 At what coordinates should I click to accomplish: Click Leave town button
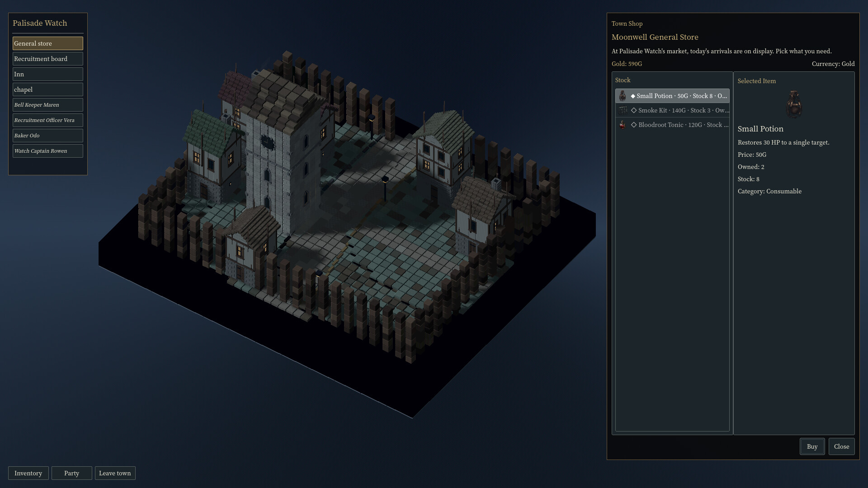click(115, 473)
